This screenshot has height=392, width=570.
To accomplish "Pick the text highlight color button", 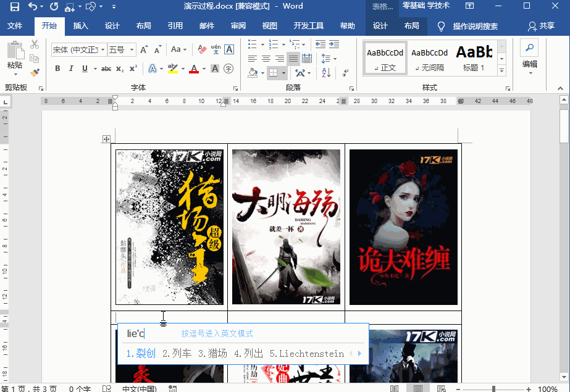I will (173, 69).
